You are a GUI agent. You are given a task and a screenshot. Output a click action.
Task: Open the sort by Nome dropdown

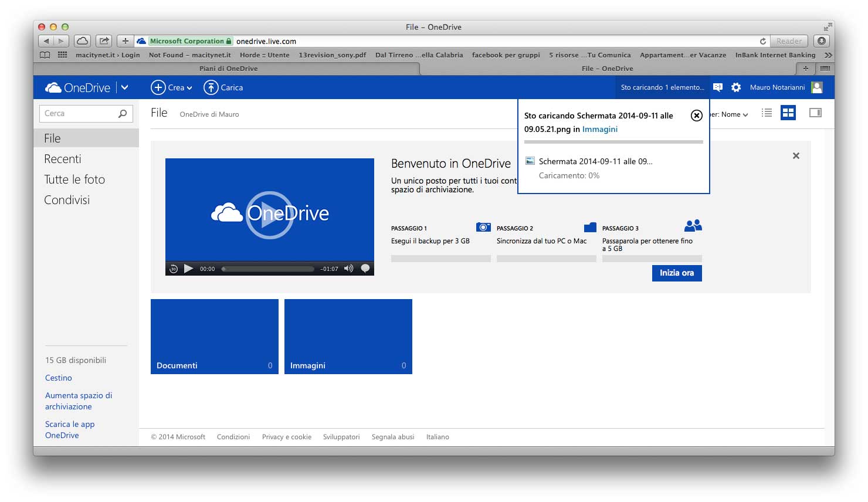coord(734,114)
